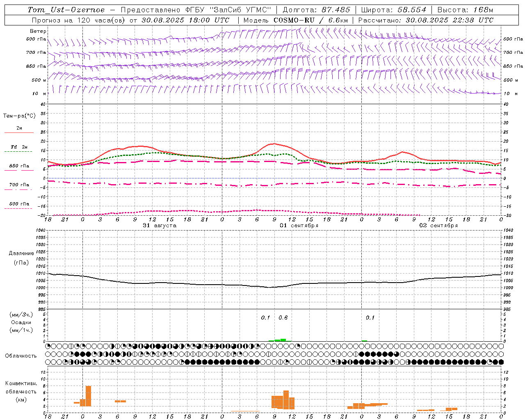525x420 pixels.
Task: Click the computed time 30.08.2025 22:38 UTC
Action: (450, 20)
